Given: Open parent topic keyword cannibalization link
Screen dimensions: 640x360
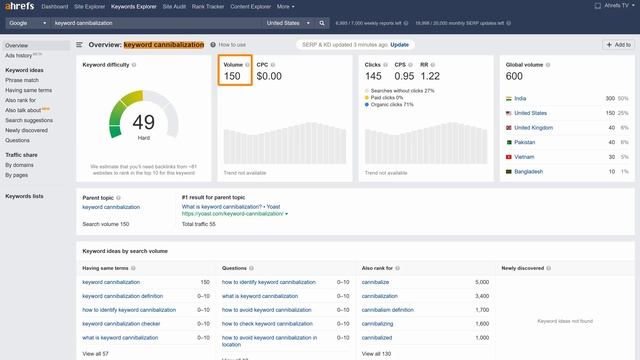Looking at the screenshot, I should point(111,207).
